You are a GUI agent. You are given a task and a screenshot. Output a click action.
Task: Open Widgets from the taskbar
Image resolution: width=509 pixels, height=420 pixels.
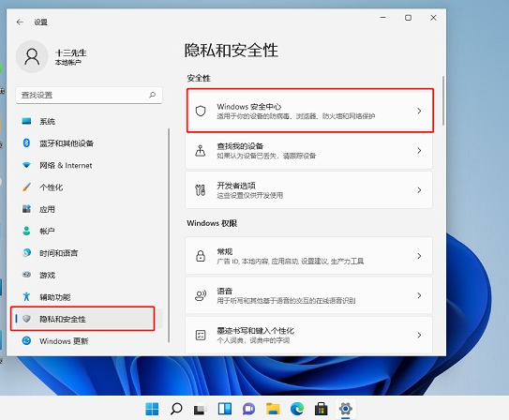[x=225, y=409]
